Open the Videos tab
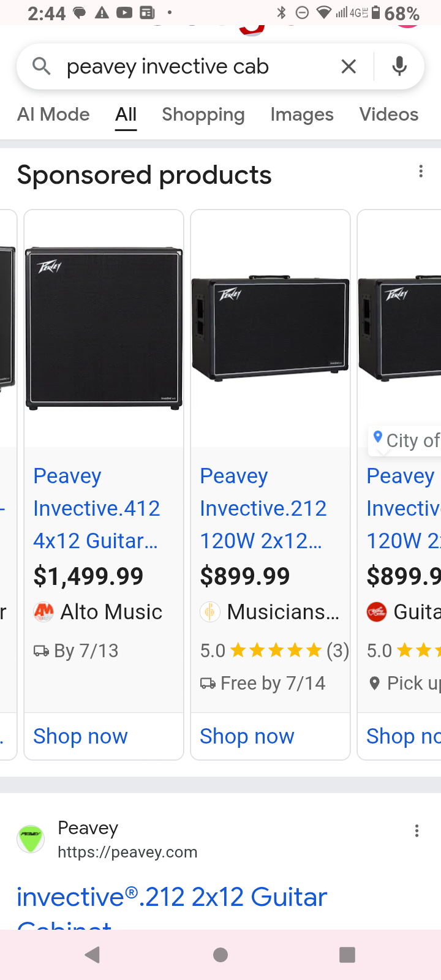 point(389,115)
